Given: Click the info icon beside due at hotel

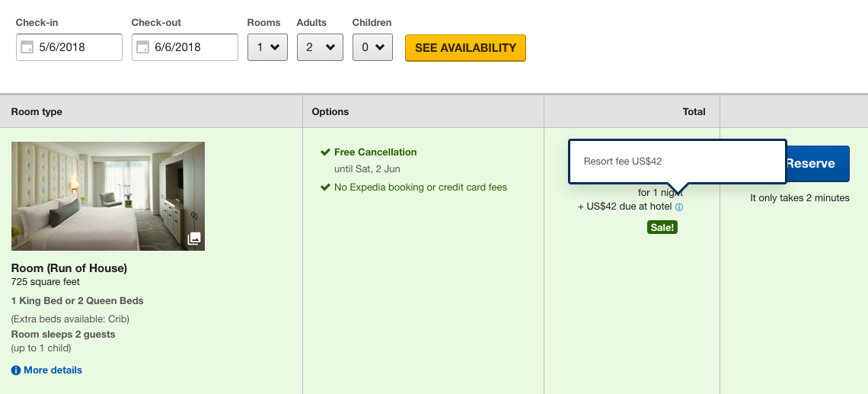Looking at the screenshot, I should pyautogui.click(x=679, y=207).
